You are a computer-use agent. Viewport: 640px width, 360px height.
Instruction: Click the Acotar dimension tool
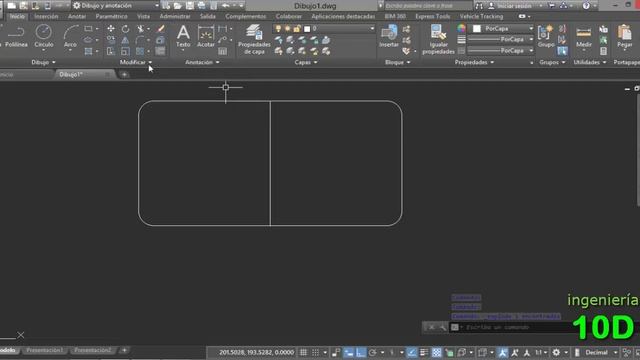(206, 36)
